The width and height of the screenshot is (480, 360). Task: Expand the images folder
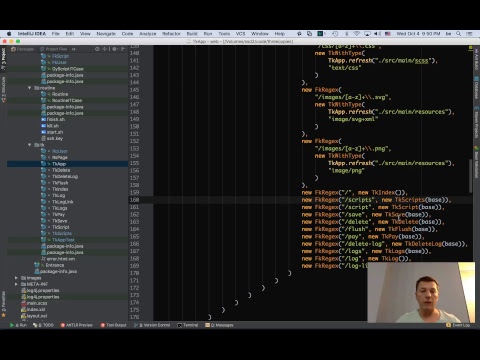16,278
